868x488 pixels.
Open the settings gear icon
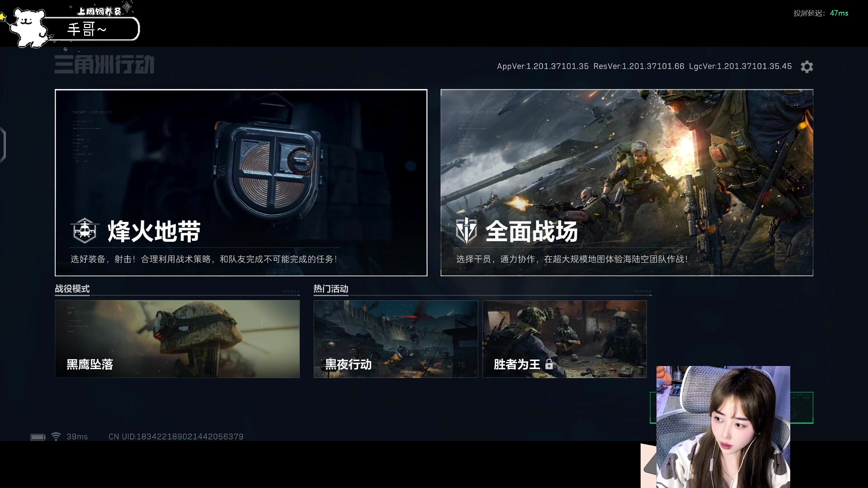[x=807, y=67]
